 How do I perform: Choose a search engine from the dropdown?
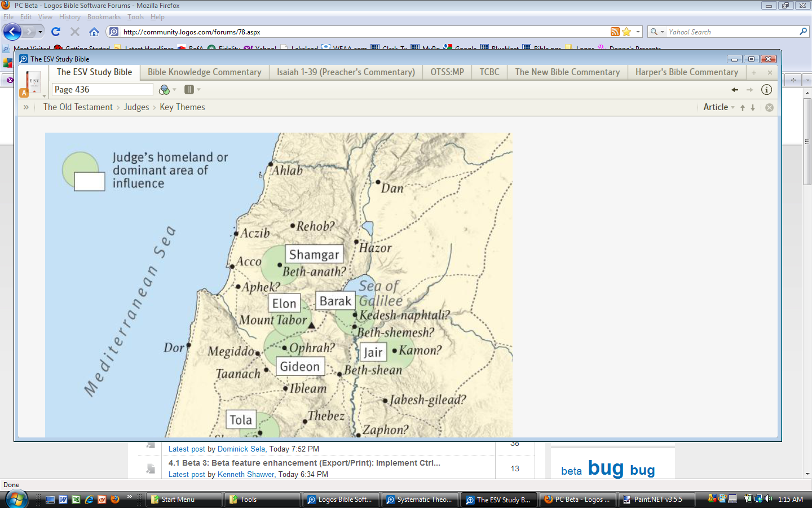[657, 32]
